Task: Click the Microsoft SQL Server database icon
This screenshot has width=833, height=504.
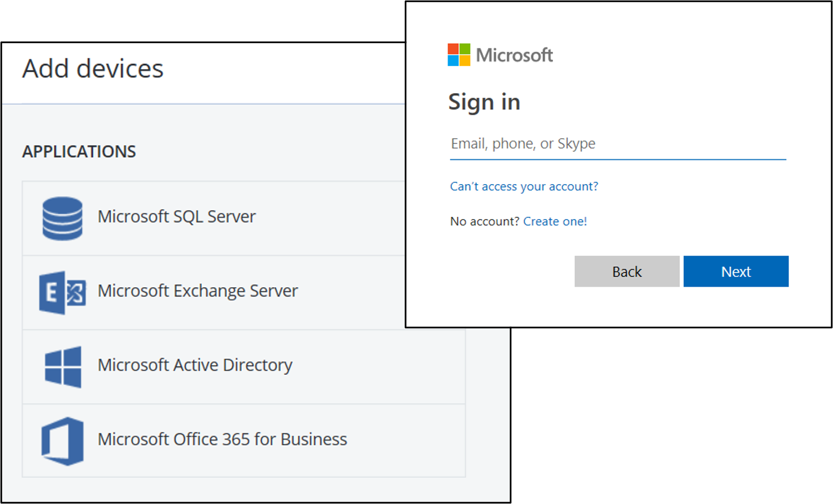Action: point(63,218)
